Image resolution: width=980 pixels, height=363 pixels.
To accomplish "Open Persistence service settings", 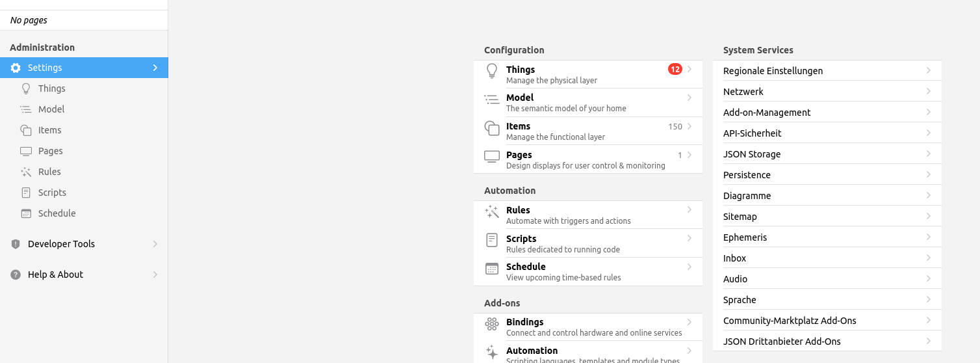I will [747, 175].
